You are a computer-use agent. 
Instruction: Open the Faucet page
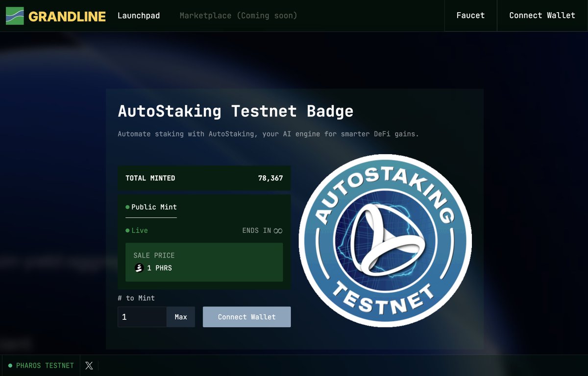click(470, 16)
